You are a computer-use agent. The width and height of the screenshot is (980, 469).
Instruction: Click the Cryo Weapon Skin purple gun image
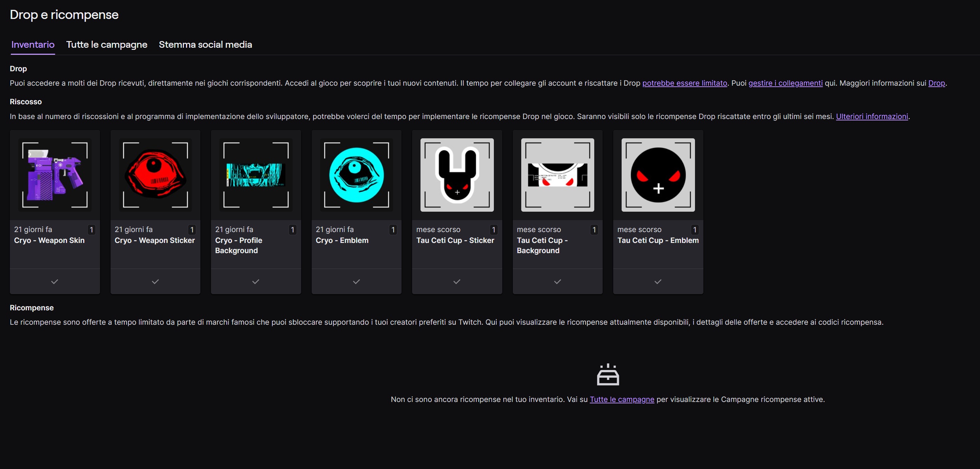55,175
